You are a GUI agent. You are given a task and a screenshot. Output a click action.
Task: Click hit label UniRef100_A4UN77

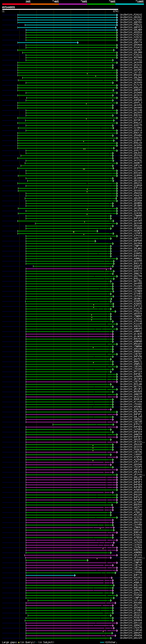coord(131,163)
